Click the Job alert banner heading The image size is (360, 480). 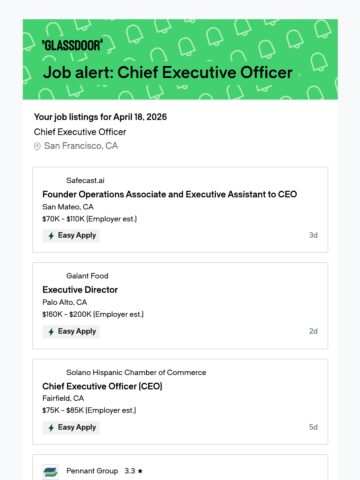(x=168, y=73)
